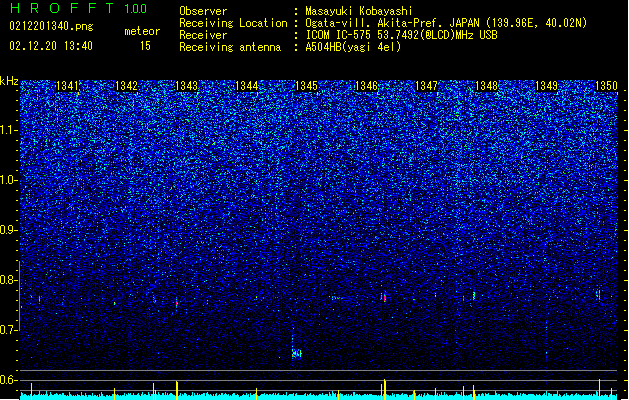
Task: Click the 1342 time marker
Action: (126, 86)
